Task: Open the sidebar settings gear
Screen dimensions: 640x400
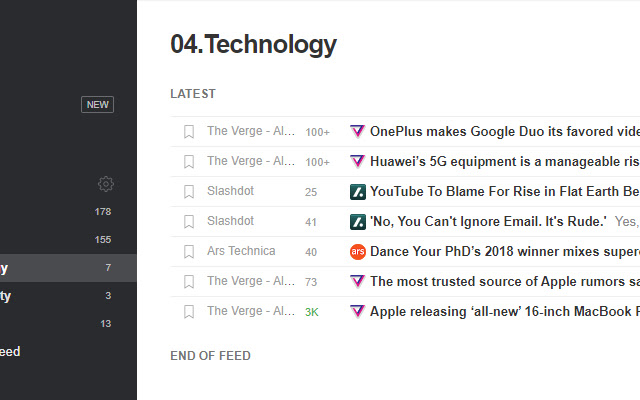Action: pos(105,184)
